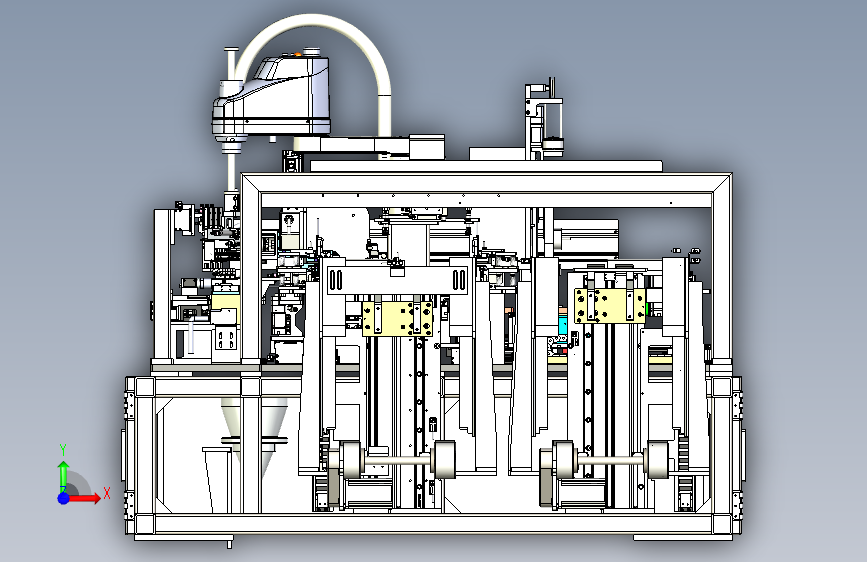This screenshot has height=562, width=867.
Task: Select the left yellow mounting plate in the model
Action: tap(398, 318)
